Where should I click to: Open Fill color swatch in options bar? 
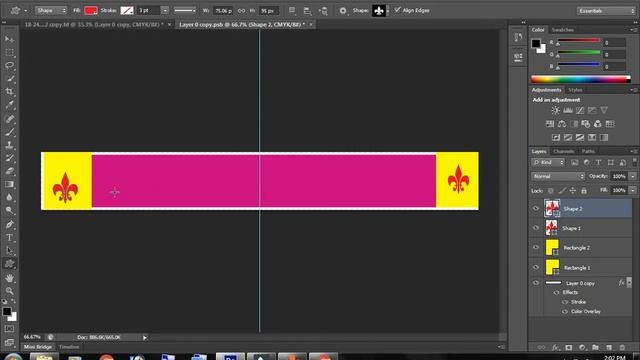(x=90, y=11)
